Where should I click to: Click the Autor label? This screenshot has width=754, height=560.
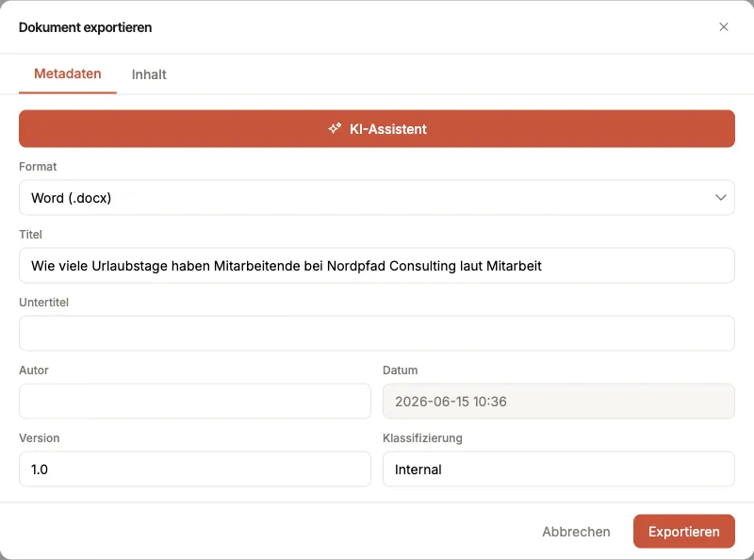coord(34,370)
